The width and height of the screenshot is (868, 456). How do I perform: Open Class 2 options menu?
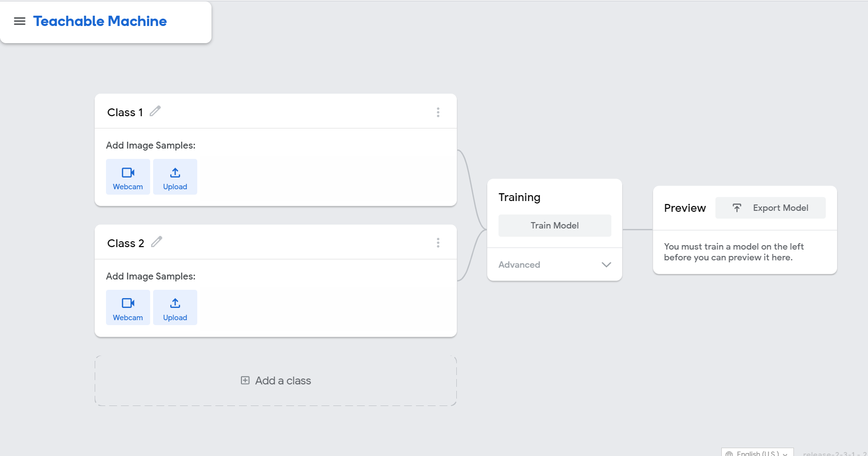tap(438, 243)
